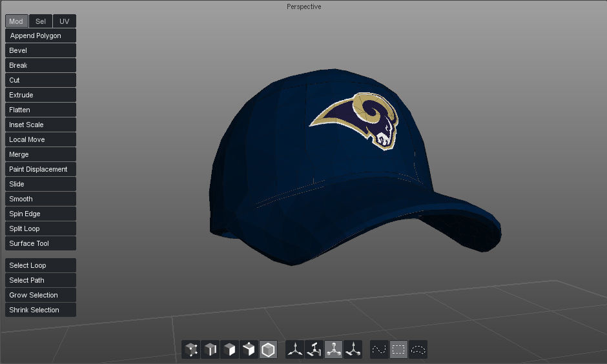Use the Extrude tool
Screen dimensions: 607x364
coord(41,95)
